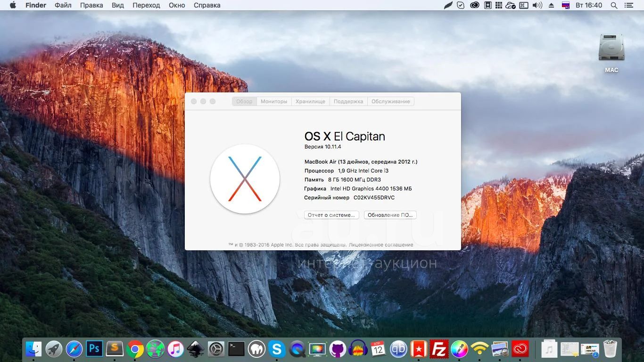This screenshot has width=644, height=362.
Task: Open Safari compass icon in dock
Action: pos(74,349)
